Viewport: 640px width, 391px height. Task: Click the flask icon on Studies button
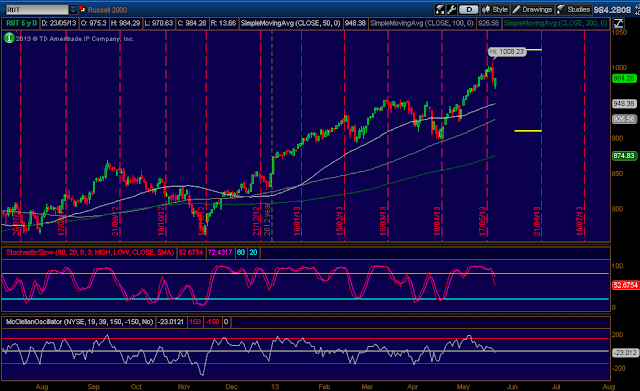point(561,9)
